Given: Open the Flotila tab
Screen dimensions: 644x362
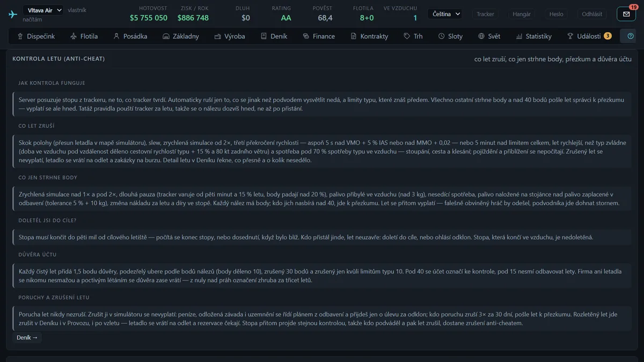Looking at the screenshot, I should coord(84,36).
